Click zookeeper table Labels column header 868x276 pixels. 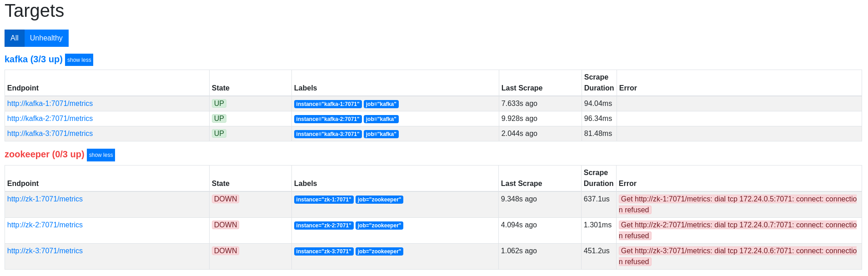coord(306,184)
